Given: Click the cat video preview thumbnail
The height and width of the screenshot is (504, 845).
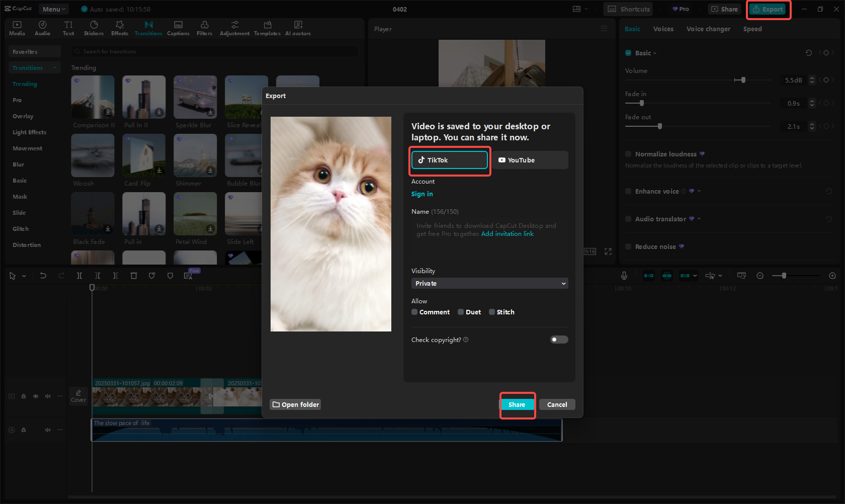Looking at the screenshot, I should [330, 224].
